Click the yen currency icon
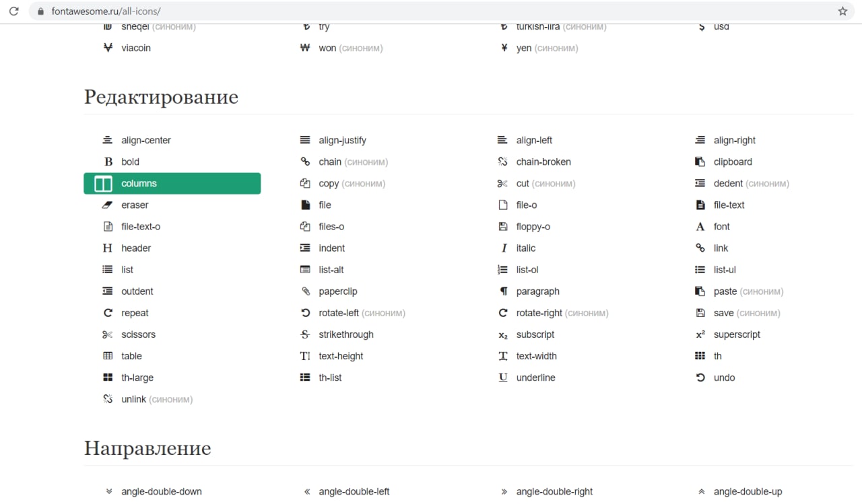Viewport: 862px width, 504px height. tap(504, 48)
